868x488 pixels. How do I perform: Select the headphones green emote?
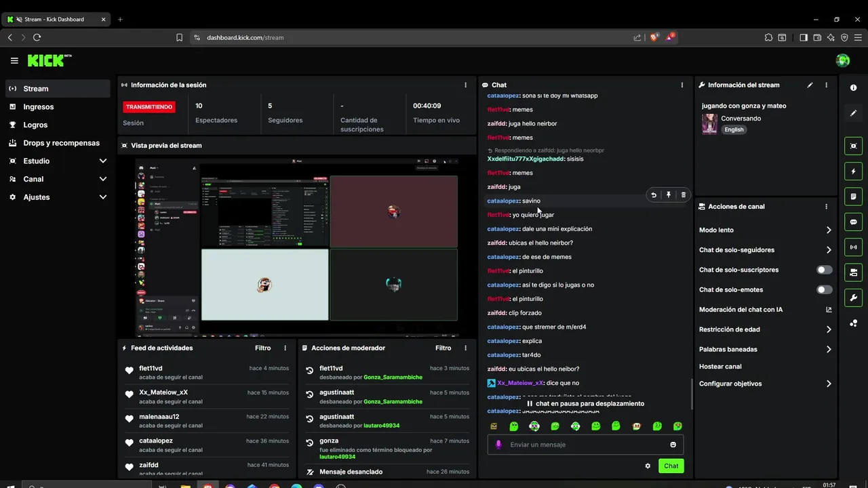click(575, 426)
